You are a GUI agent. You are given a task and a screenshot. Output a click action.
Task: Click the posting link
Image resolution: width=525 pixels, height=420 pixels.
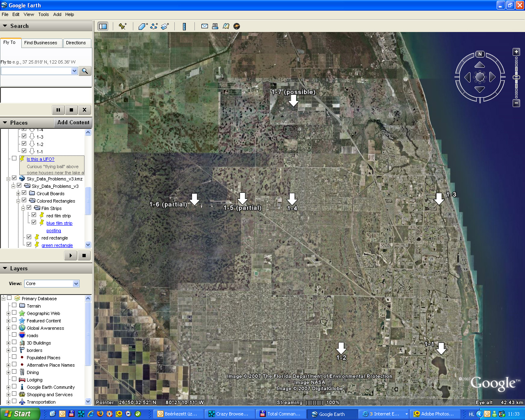53,231
